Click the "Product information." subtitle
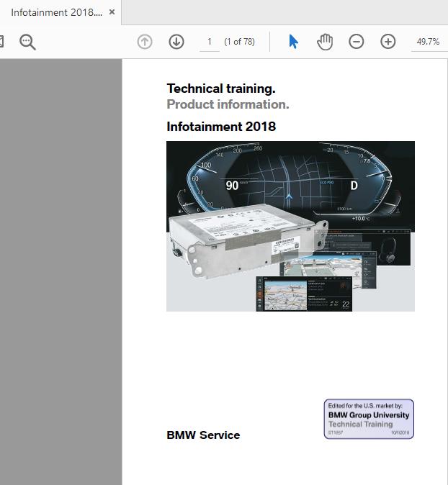 [228, 104]
